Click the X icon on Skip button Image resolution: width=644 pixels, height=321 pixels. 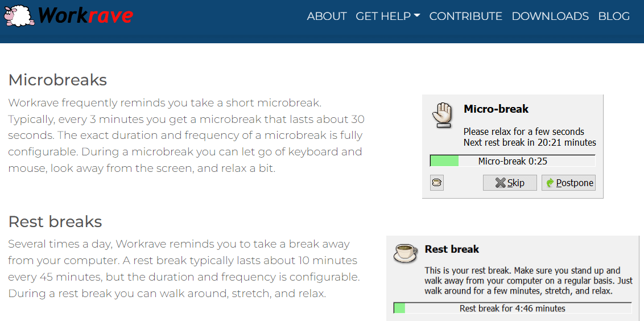500,183
